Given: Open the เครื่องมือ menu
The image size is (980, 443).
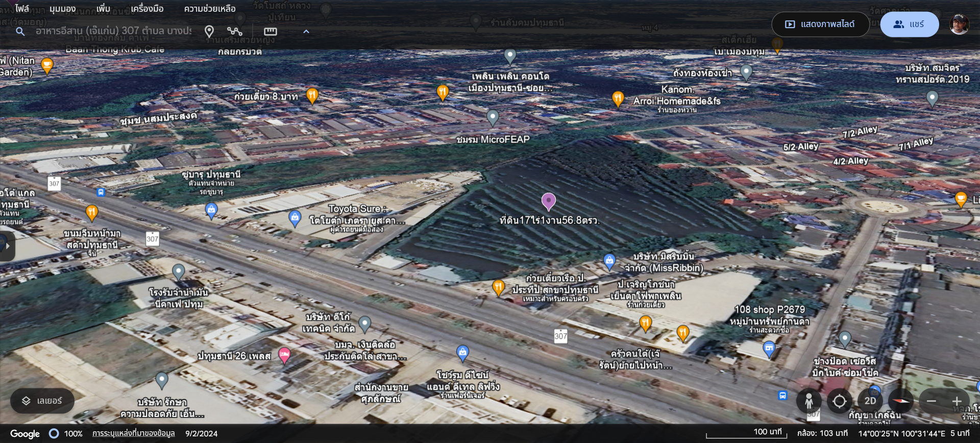Looking at the screenshot, I should [x=147, y=9].
